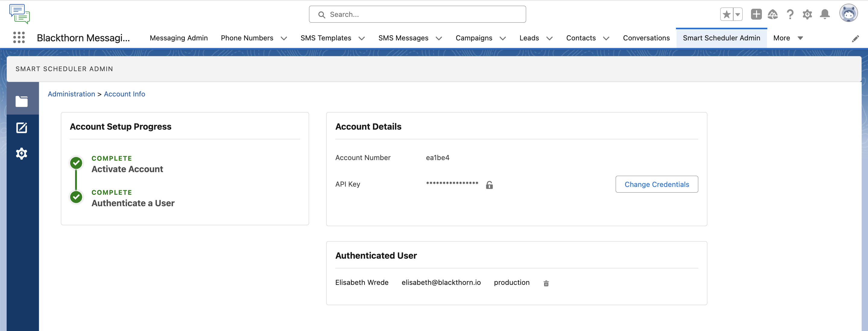Click the help question mark icon
The height and width of the screenshot is (331, 868).
click(x=790, y=14)
